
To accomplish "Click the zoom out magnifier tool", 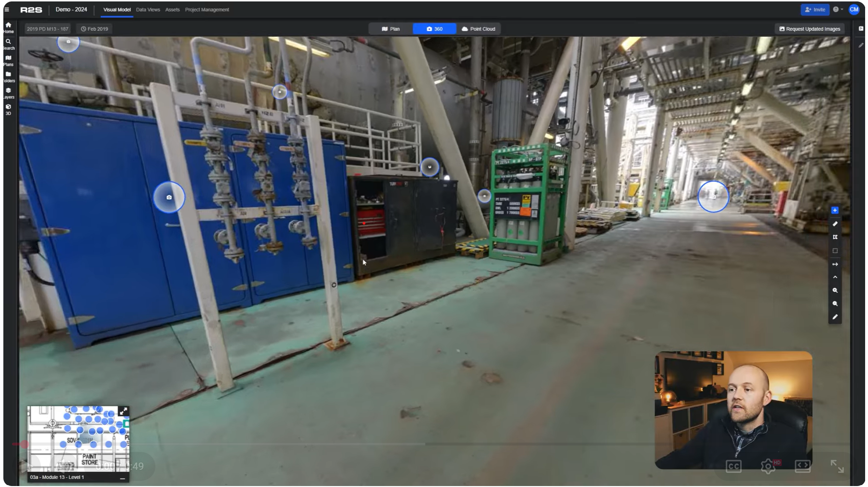I will click(835, 304).
